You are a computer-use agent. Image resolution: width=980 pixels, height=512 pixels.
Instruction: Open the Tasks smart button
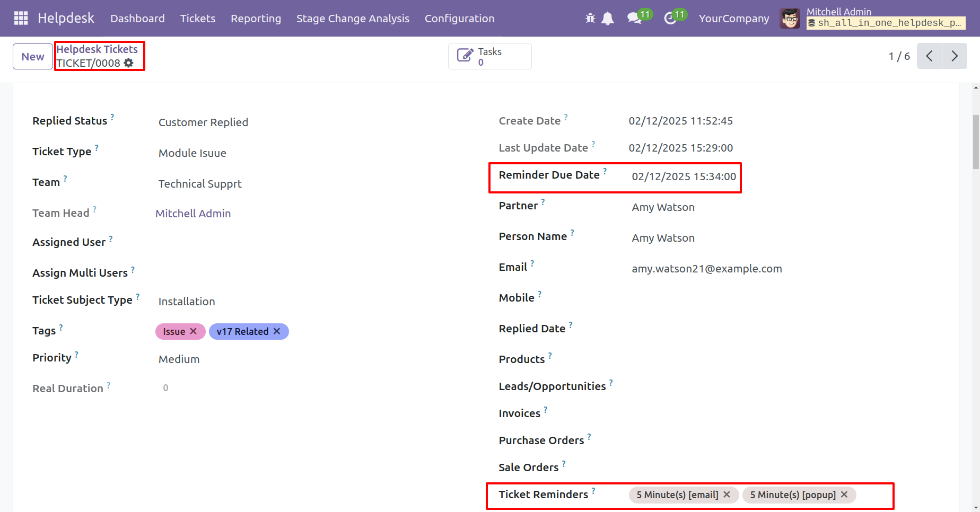(489, 56)
